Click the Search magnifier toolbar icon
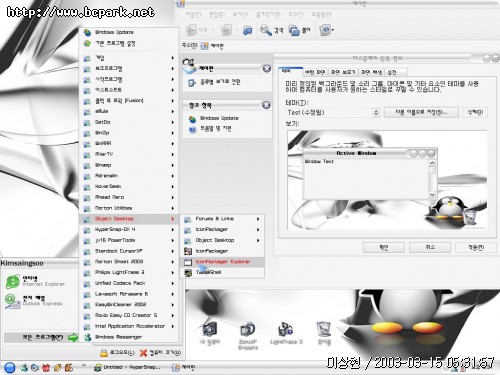The image size is (500, 375). pyautogui.click(x=266, y=30)
